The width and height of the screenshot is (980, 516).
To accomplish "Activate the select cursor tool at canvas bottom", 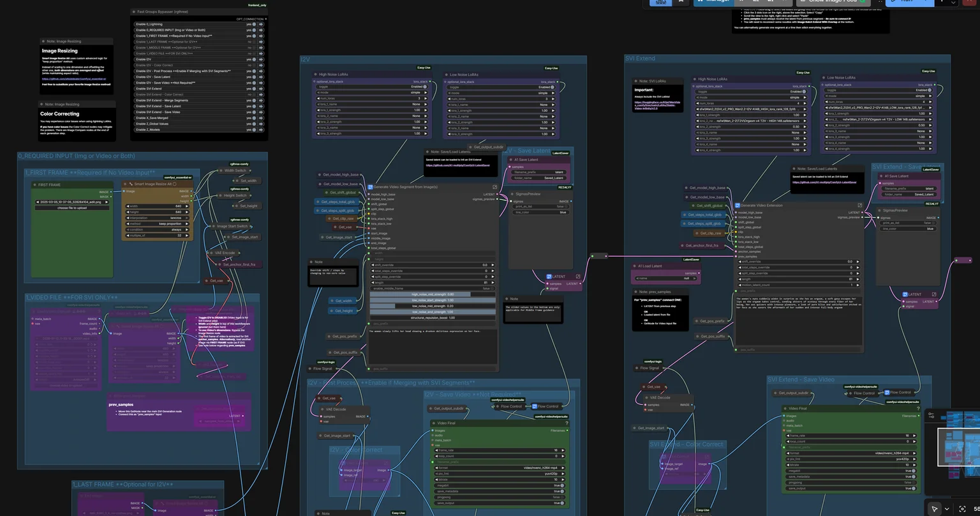I will (935, 509).
